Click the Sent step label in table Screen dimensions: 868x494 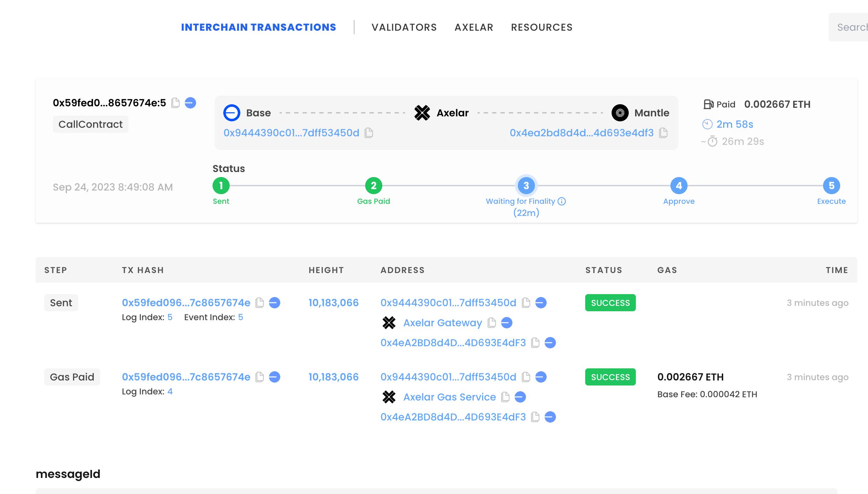click(x=61, y=303)
